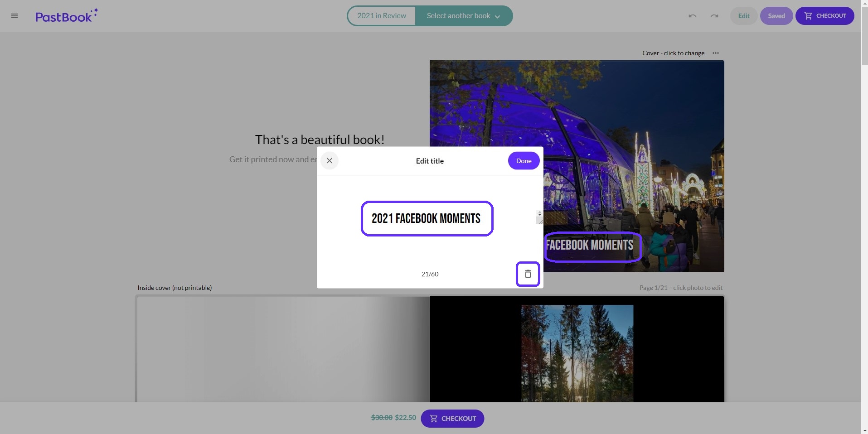Viewport: 868px width, 434px height.
Task: Click the Edit button in header
Action: pyautogui.click(x=744, y=16)
